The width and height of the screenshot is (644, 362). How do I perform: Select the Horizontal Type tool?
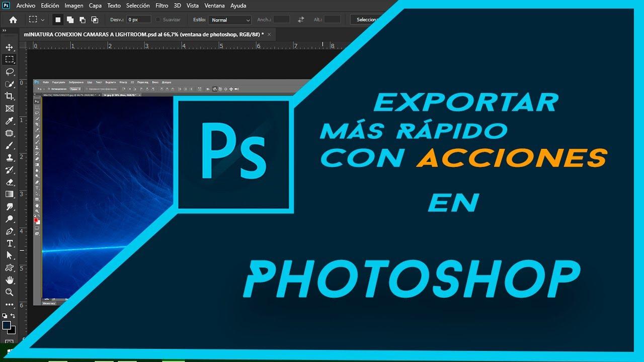pyautogui.click(x=9, y=243)
